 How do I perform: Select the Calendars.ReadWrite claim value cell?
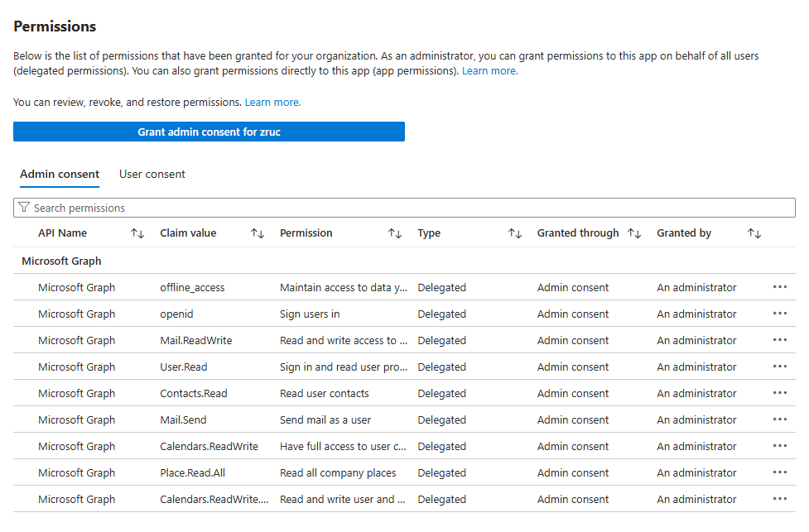point(209,446)
